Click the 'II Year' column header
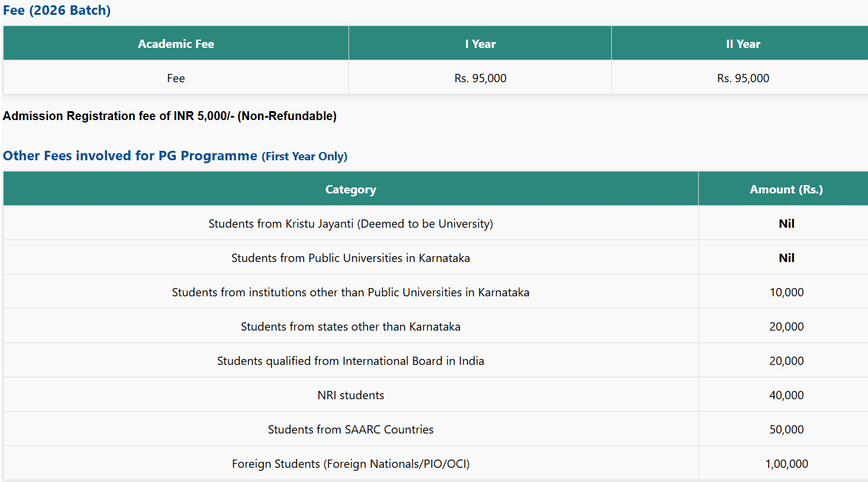Screen dimensions: 868x482 tap(743, 44)
